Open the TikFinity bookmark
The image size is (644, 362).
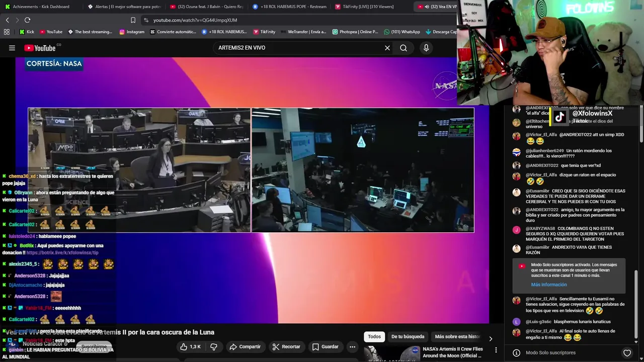tap(264, 32)
